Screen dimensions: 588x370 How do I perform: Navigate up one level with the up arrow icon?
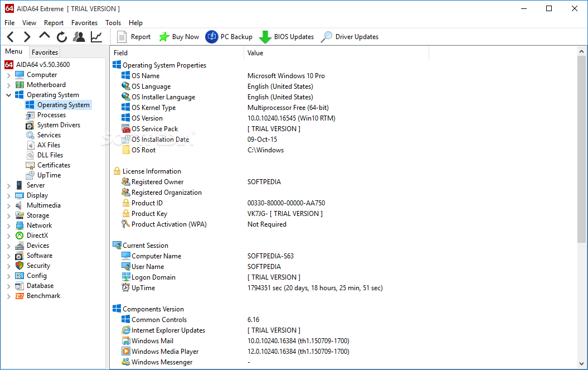44,36
